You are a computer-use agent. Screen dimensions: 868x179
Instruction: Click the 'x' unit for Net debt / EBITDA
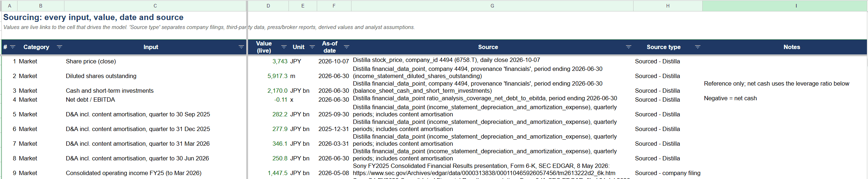pos(292,100)
